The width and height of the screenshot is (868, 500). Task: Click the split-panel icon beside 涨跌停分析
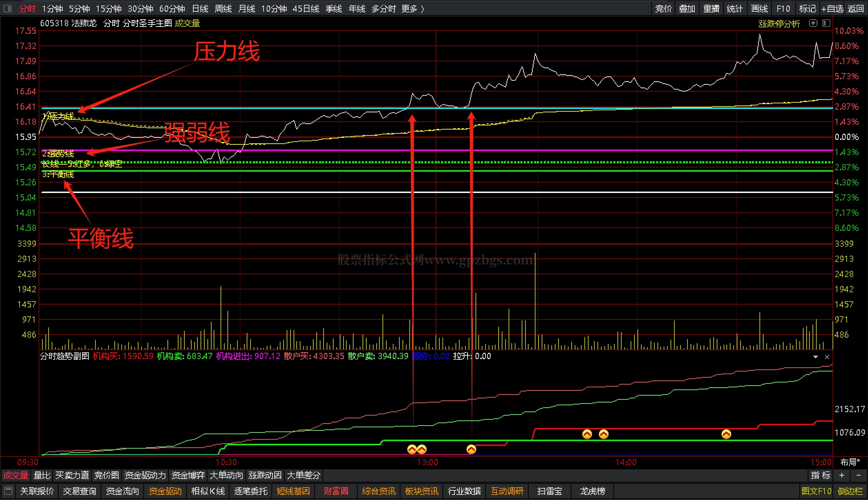click(826, 23)
